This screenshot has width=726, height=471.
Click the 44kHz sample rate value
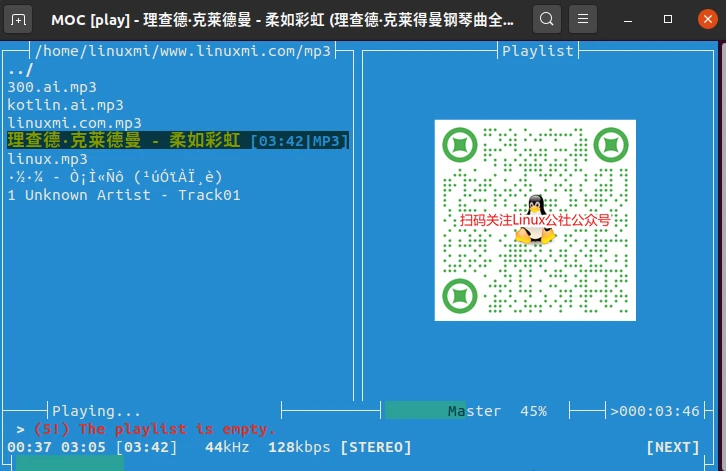click(227, 447)
